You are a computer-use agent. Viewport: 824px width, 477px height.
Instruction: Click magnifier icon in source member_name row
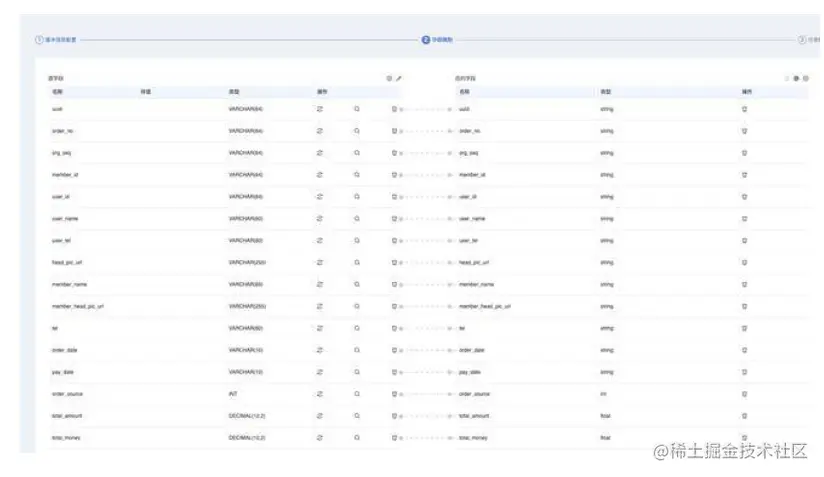[357, 284]
